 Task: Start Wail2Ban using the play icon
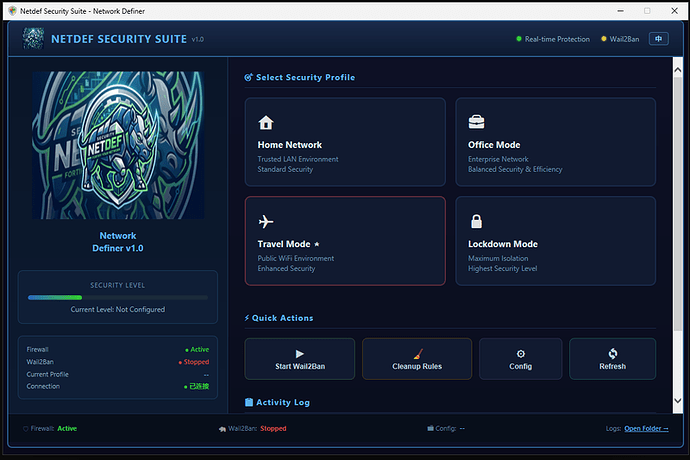tap(300, 354)
